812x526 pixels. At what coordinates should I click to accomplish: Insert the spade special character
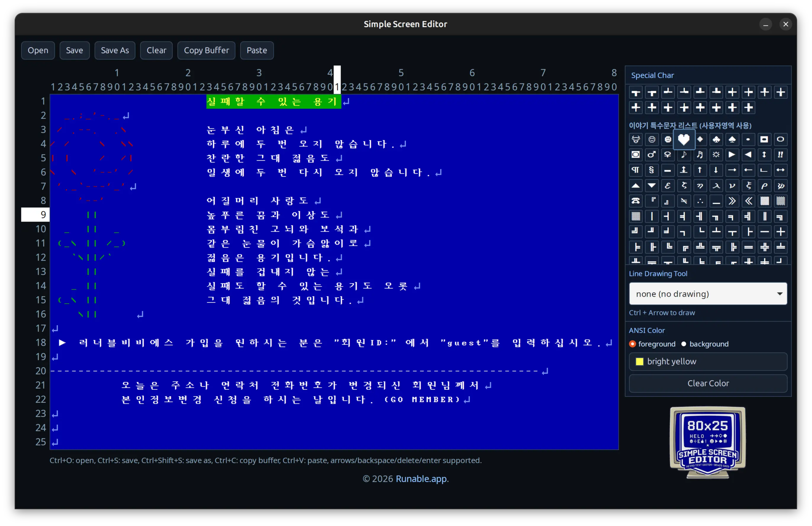click(732, 140)
